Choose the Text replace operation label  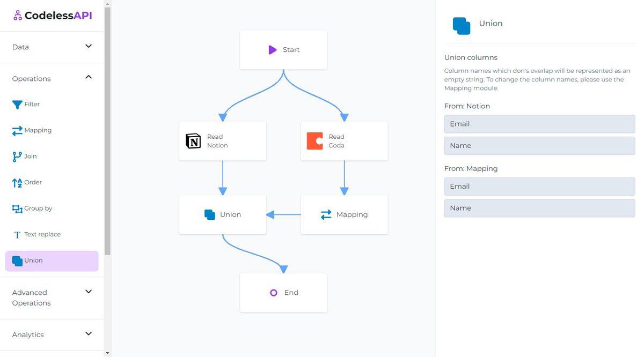click(x=42, y=234)
